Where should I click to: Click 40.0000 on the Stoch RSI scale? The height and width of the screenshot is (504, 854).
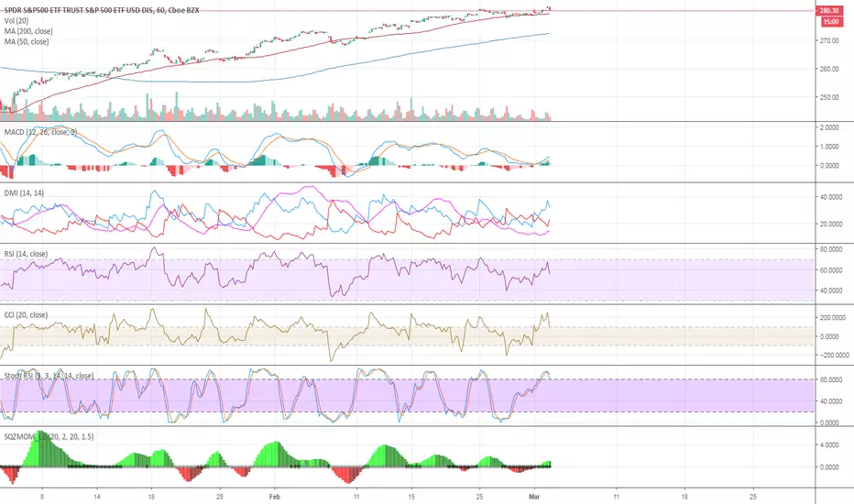coord(830,401)
